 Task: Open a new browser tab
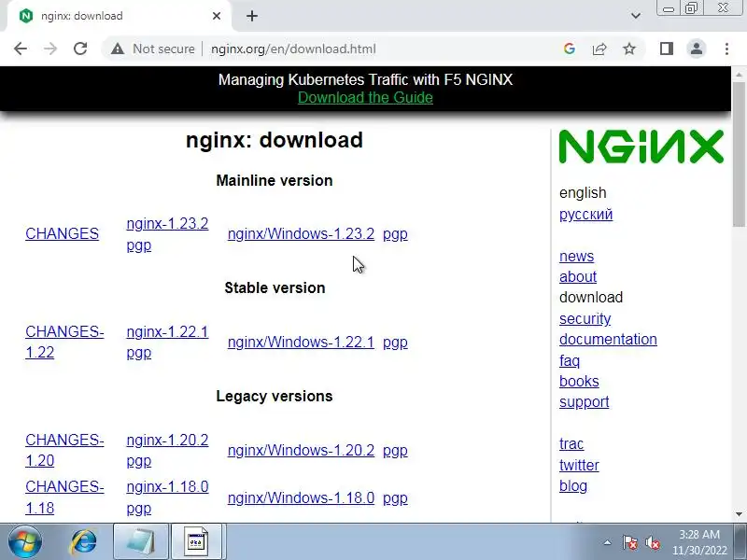[252, 16]
